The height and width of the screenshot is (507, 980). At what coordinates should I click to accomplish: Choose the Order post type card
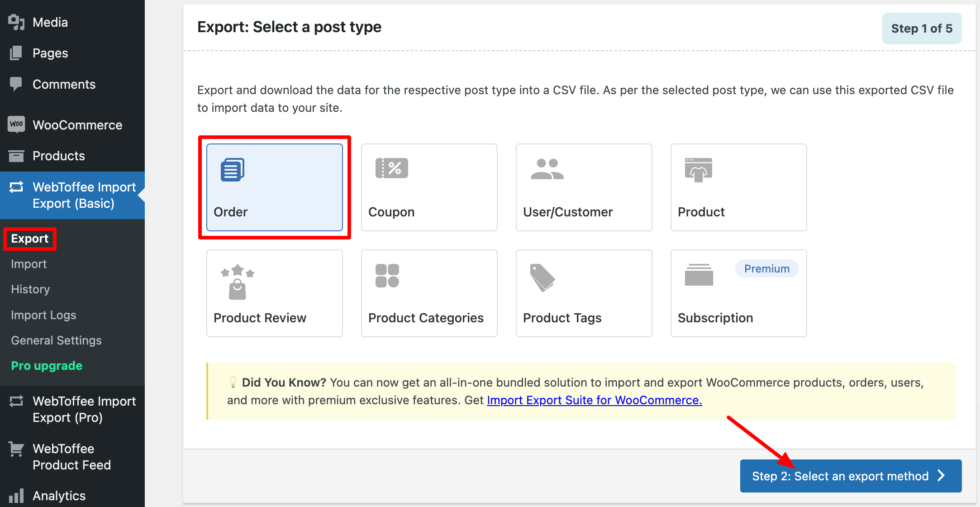(275, 187)
